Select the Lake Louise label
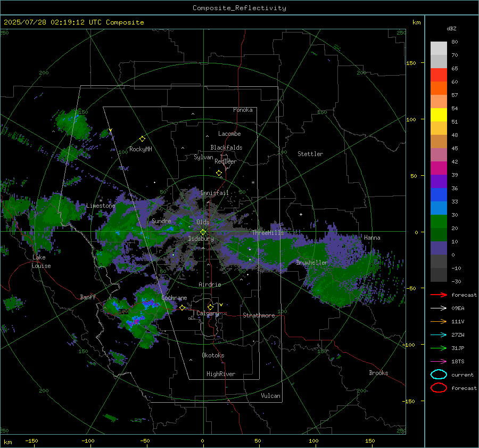This screenshot has width=479, height=448. pyautogui.click(x=41, y=262)
